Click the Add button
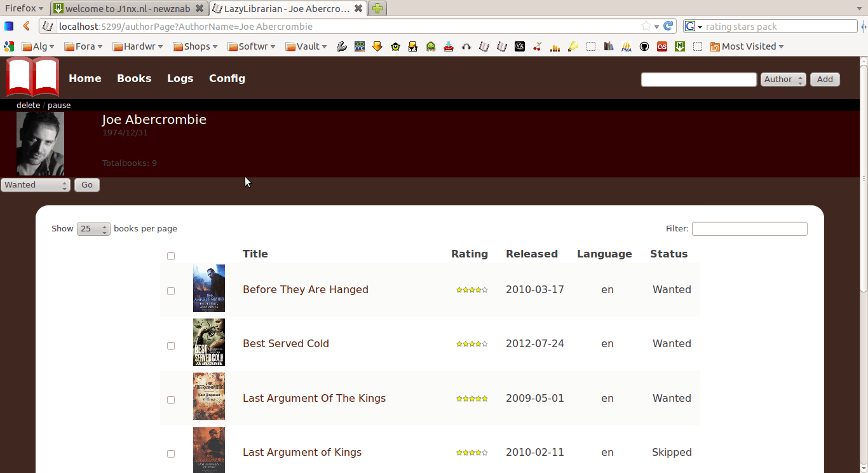Viewport: 868px width, 473px height. (825, 79)
